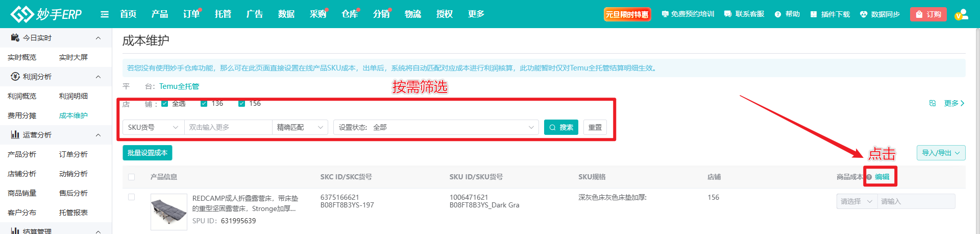Open the 精确匹配 match mode dropdown
The image size is (980, 234).
300,127
